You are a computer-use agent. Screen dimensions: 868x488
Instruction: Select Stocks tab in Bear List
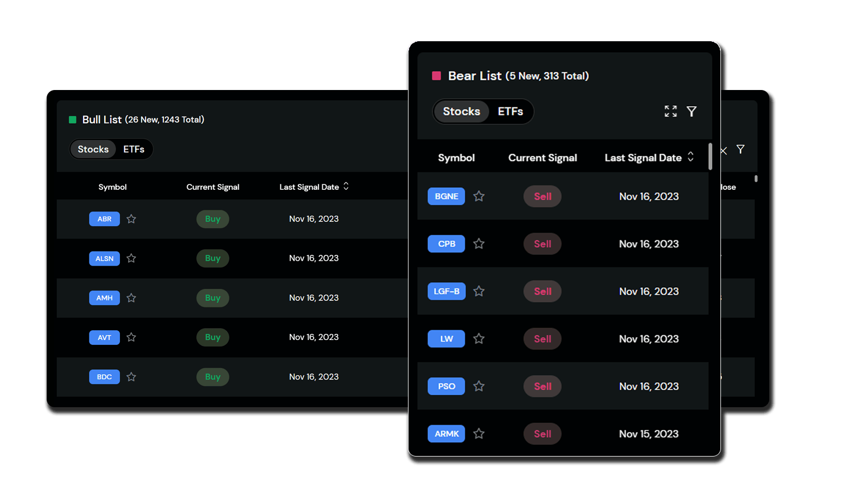(x=462, y=111)
